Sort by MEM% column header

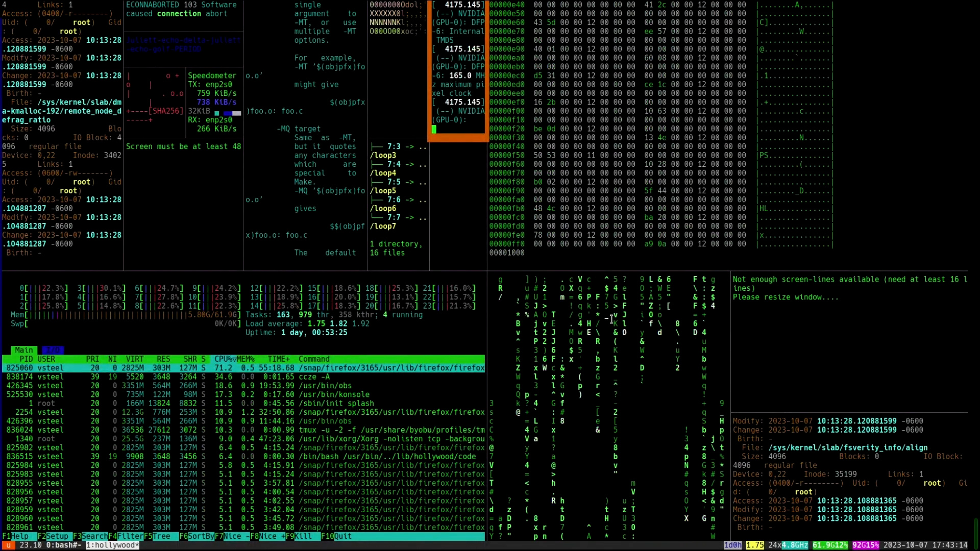246,359
